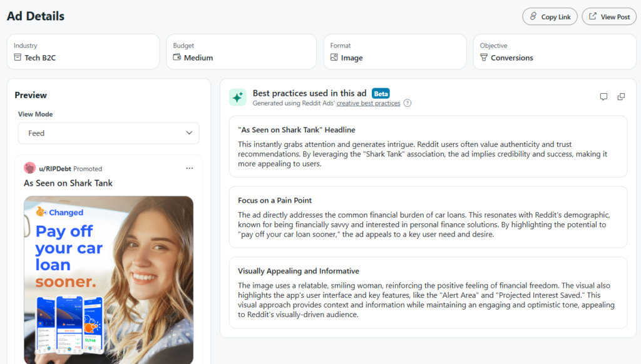This screenshot has width=641, height=364.
Task: Expand the View Mode dropdown showing Feed
Action: point(108,133)
